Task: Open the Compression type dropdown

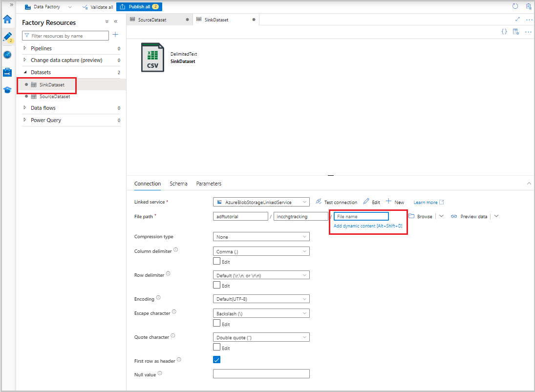Action: [261, 237]
